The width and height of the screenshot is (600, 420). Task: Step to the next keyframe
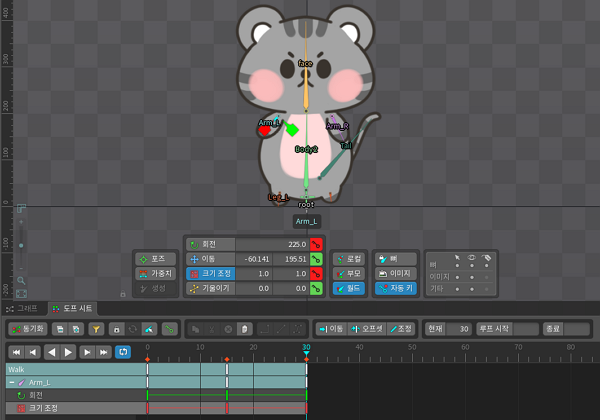87,352
